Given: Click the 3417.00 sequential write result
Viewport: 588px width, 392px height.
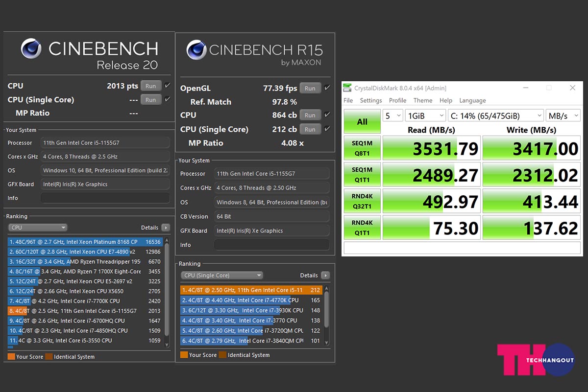Looking at the screenshot, I should (x=531, y=148).
